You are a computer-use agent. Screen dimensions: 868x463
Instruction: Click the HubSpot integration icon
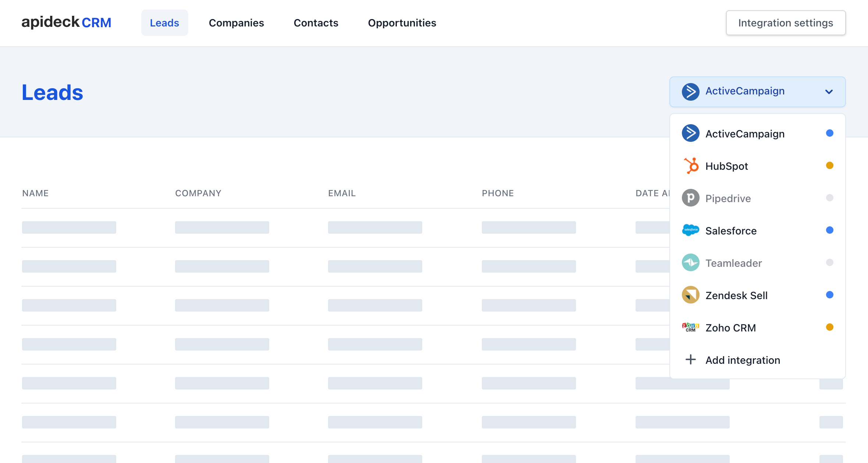point(690,166)
